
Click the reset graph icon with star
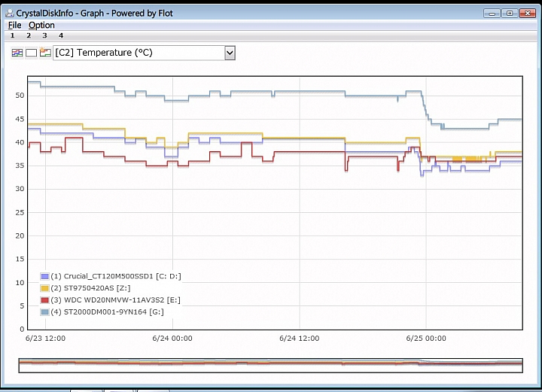tap(45, 53)
